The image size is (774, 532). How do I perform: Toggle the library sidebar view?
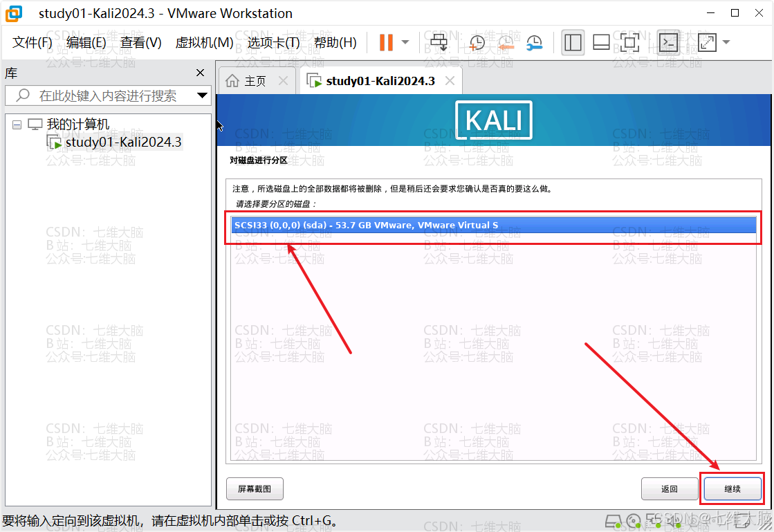point(573,42)
